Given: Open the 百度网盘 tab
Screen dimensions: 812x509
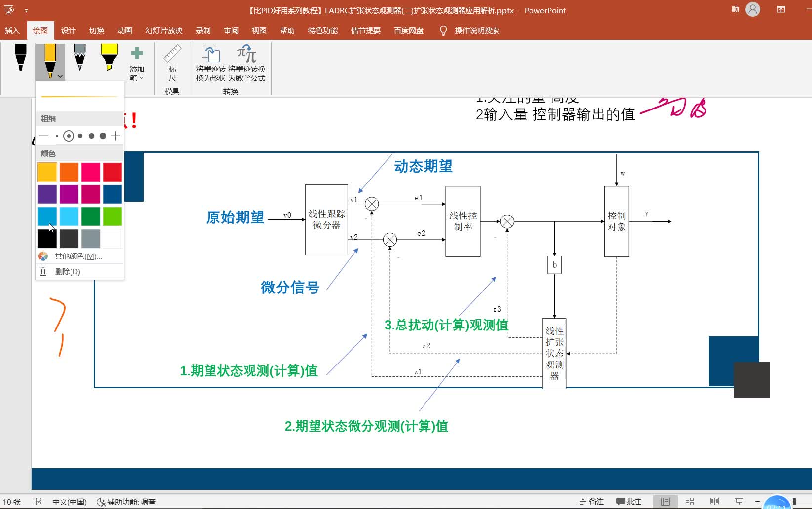Looking at the screenshot, I should click(409, 30).
